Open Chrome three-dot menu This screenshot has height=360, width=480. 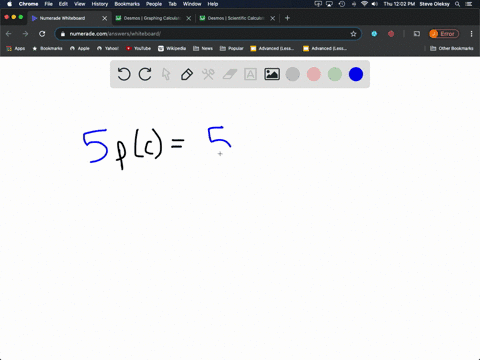pyautogui.click(x=471, y=34)
